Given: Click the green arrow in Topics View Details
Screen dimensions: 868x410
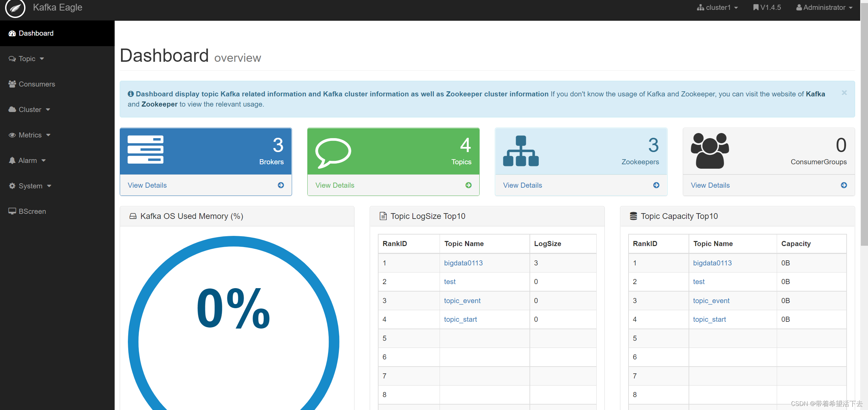Looking at the screenshot, I should [x=468, y=185].
